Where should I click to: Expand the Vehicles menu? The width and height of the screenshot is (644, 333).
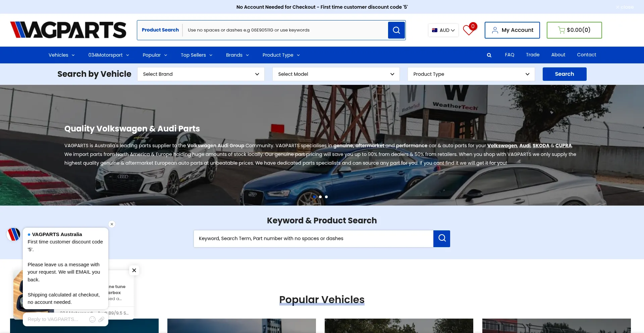pyautogui.click(x=62, y=55)
